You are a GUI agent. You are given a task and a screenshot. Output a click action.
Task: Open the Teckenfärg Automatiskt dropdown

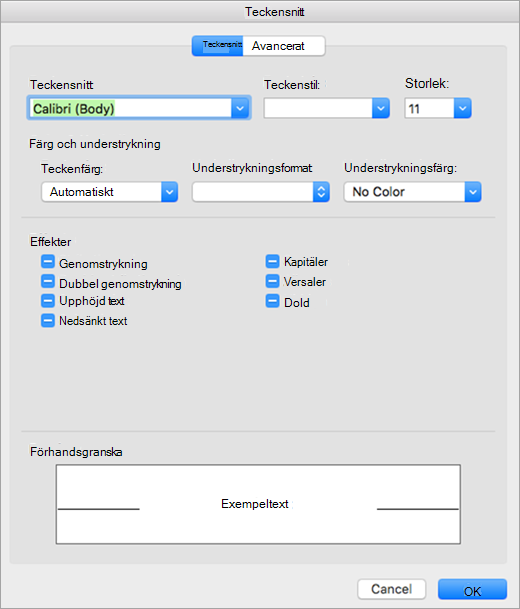pos(110,192)
